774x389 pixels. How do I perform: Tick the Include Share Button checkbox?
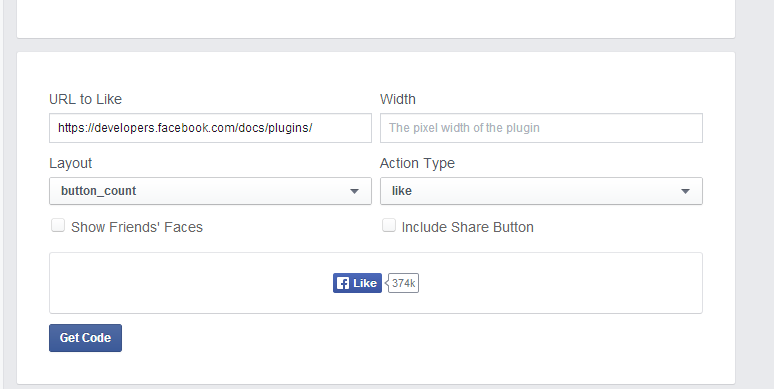389,226
